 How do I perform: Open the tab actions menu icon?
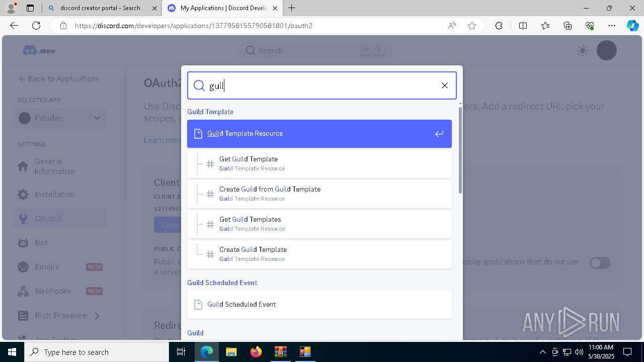point(30,8)
